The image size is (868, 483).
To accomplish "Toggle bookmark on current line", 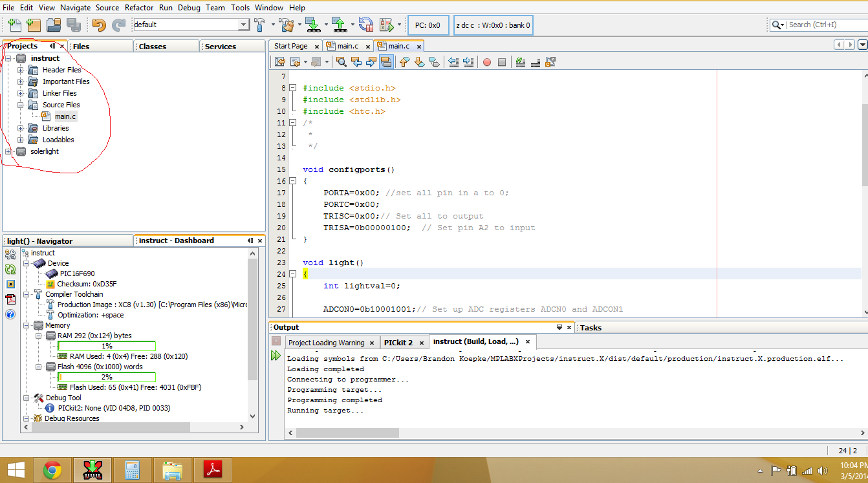I will tap(434, 62).
